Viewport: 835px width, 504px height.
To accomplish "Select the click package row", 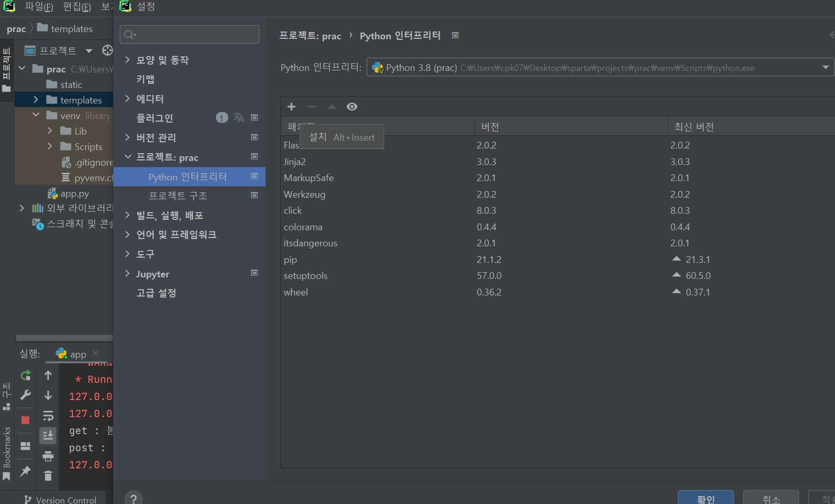I will coord(558,211).
